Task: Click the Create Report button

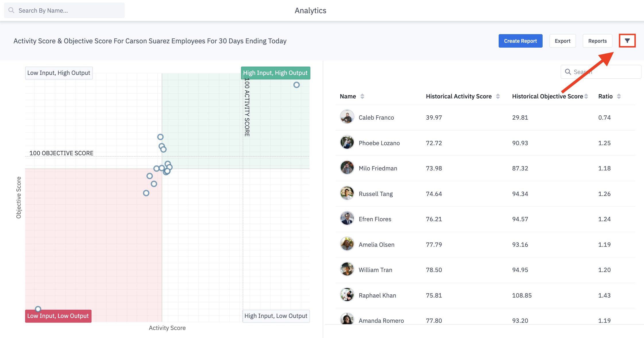Action: coord(520,41)
